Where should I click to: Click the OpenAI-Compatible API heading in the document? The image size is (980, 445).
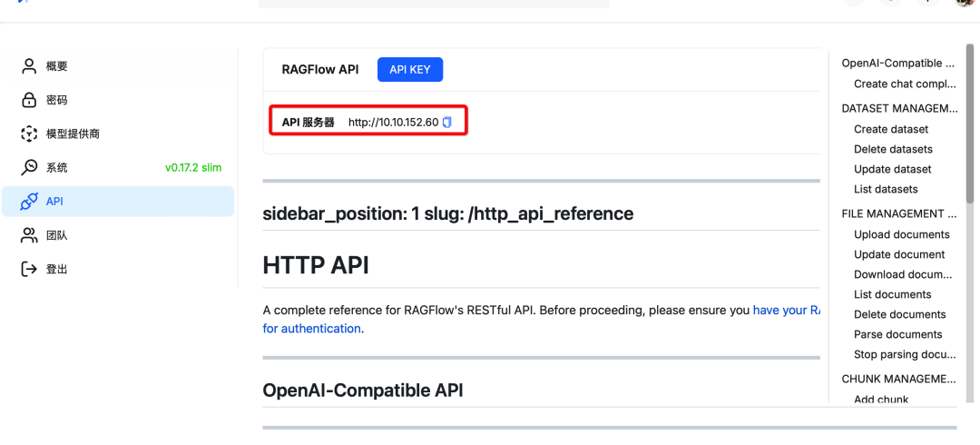363,391
